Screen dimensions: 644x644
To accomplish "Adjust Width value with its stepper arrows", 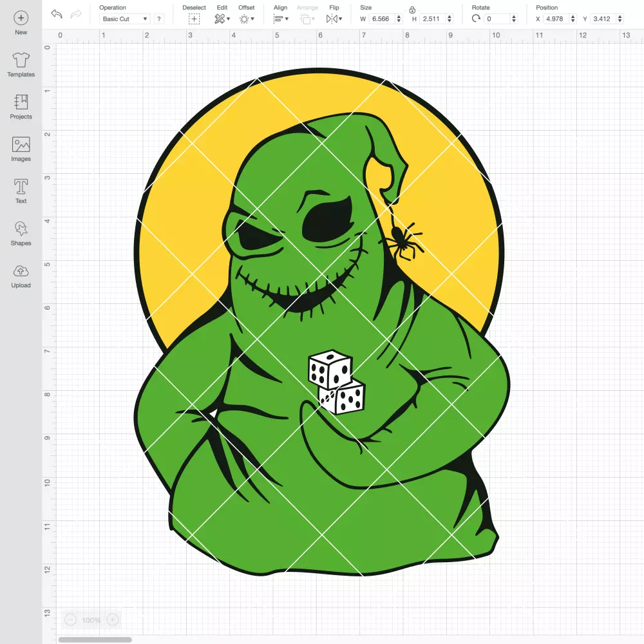I will pyautogui.click(x=399, y=19).
